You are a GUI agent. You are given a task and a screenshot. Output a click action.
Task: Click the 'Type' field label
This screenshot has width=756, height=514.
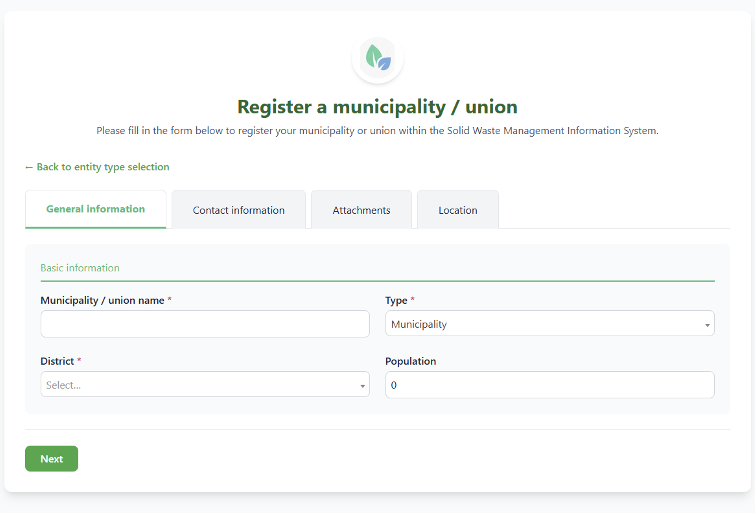(x=396, y=300)
